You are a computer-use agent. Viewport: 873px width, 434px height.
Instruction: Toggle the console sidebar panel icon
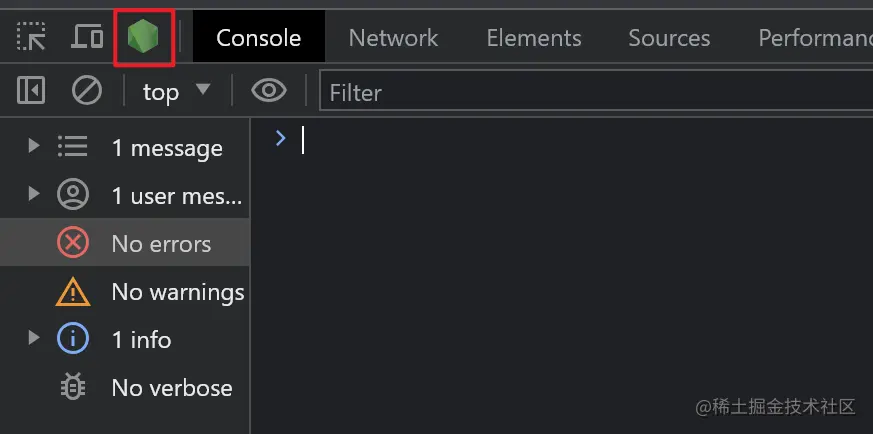[31, 92]
